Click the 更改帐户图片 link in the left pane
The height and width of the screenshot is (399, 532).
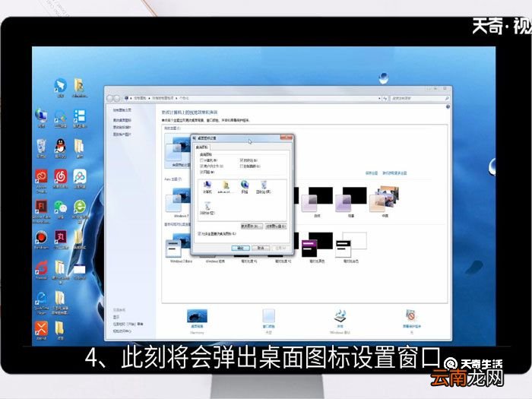(x=122, y=135)
